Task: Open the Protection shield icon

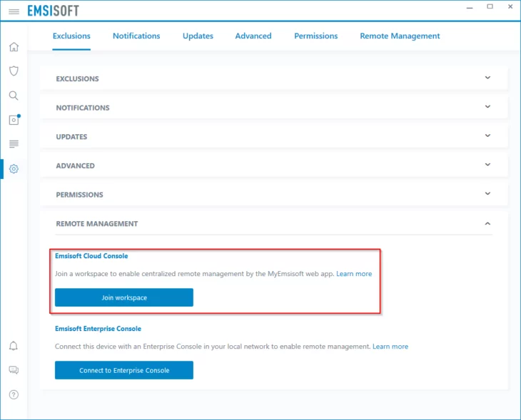Action: point(14,71)
